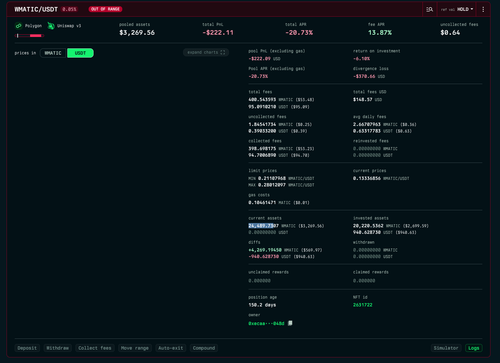The width and height of the screenshot is (500, 363).
Task: Switch prices to WMATIC
Action: tap(53, 53)
